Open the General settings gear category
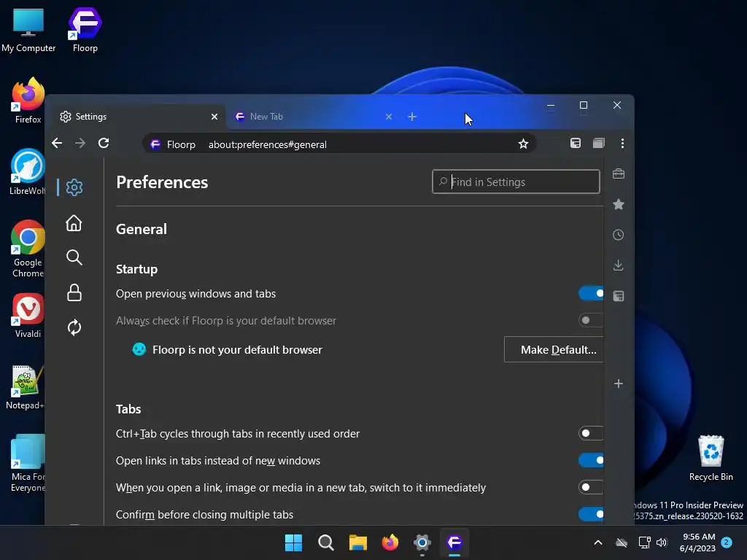 (x=74, y=187)
